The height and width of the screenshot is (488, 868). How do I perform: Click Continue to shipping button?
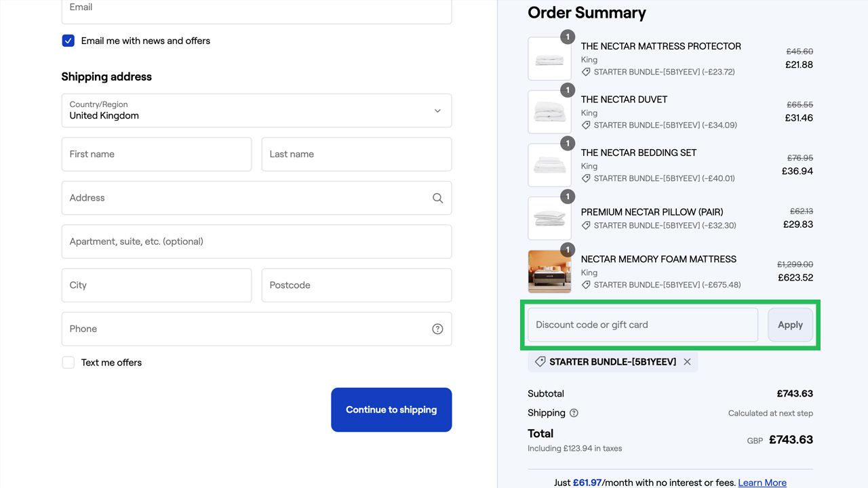click(x=391, y=409)
